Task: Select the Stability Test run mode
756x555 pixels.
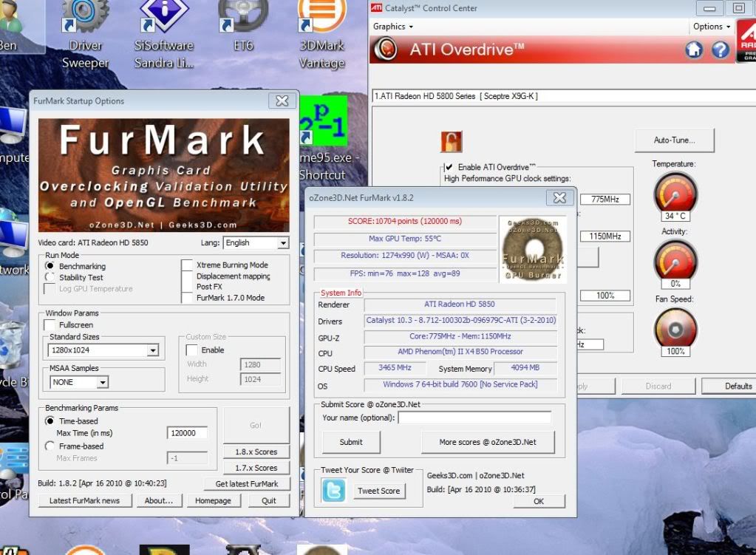Action: pyautogui.click(x=50, y=277)
